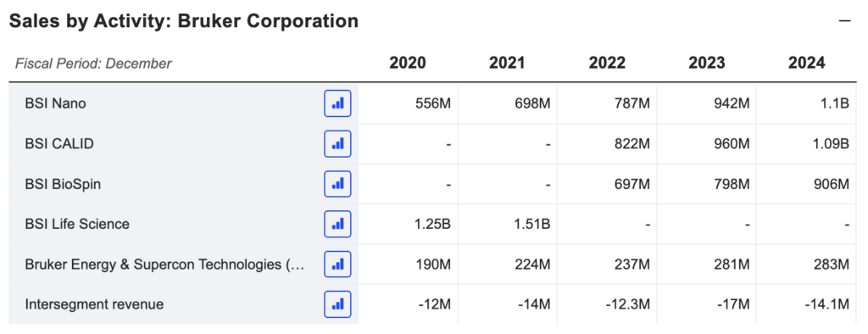868x334 pixels.
Task: Click the 2022 column header
Action: tap(607, 63)
